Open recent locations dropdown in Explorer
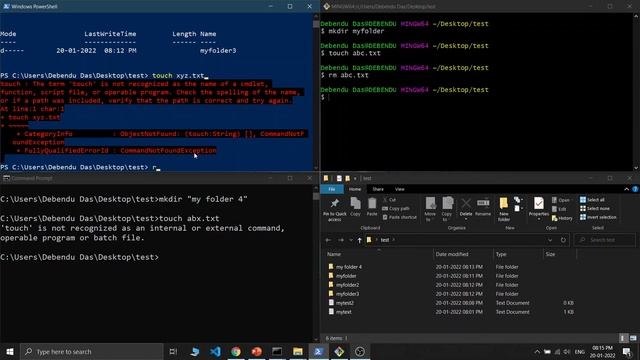Screen dimensions: 640x360 tap(351, 240)
